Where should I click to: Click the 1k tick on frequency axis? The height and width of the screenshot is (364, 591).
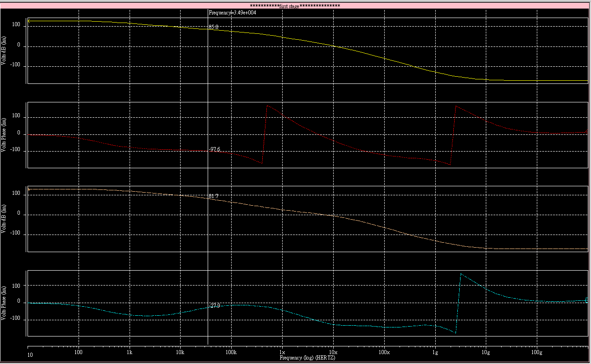[129, 352]
